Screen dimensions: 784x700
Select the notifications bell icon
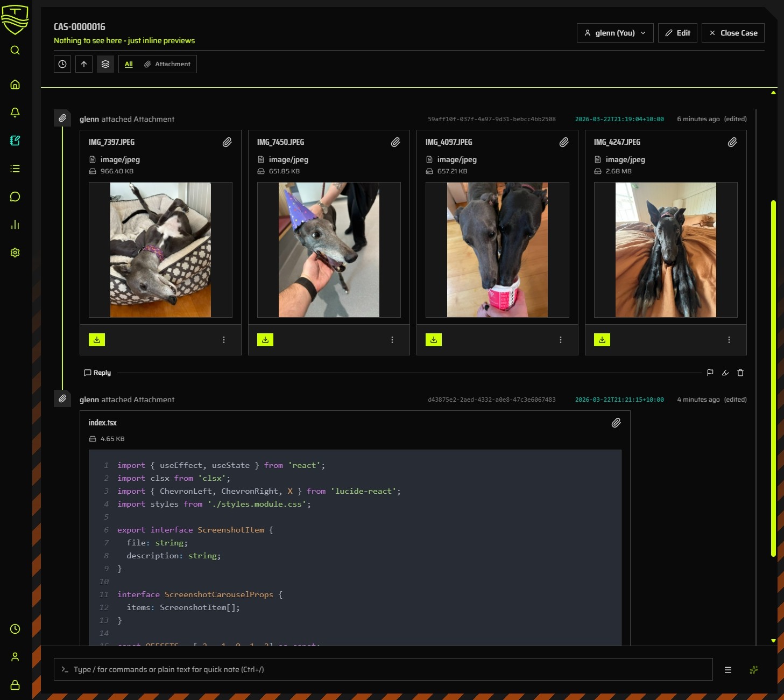(x=15, y=113)
